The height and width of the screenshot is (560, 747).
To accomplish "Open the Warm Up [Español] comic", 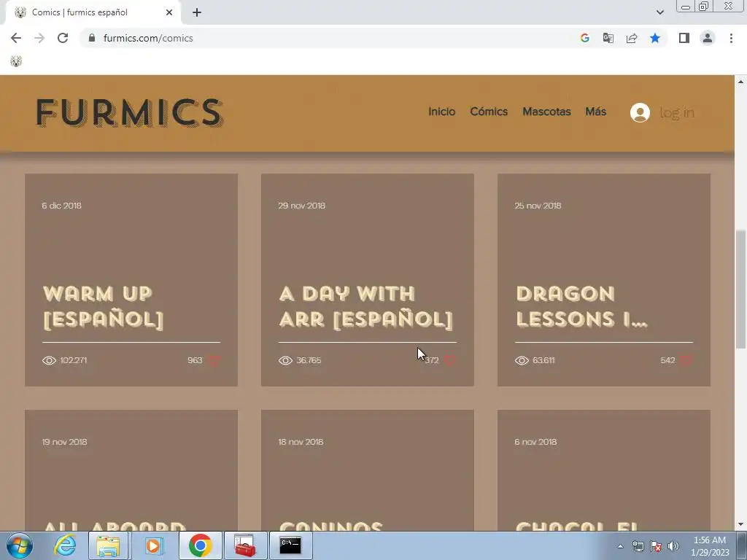I will [104, 307].
